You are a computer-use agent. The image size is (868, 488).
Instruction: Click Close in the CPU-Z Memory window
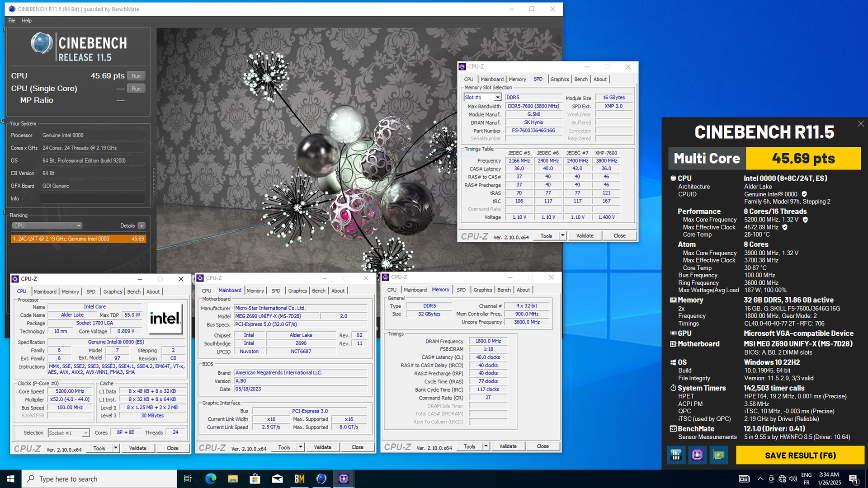pyautogui.click(x=542, y=446)
